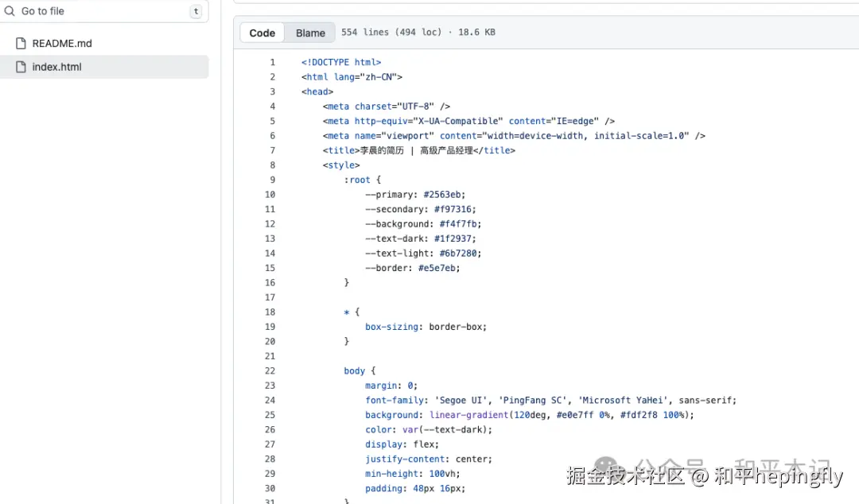Click the '--text-dark: #1f2937;' line
This screenshot has height=504, width=859.
421,238
